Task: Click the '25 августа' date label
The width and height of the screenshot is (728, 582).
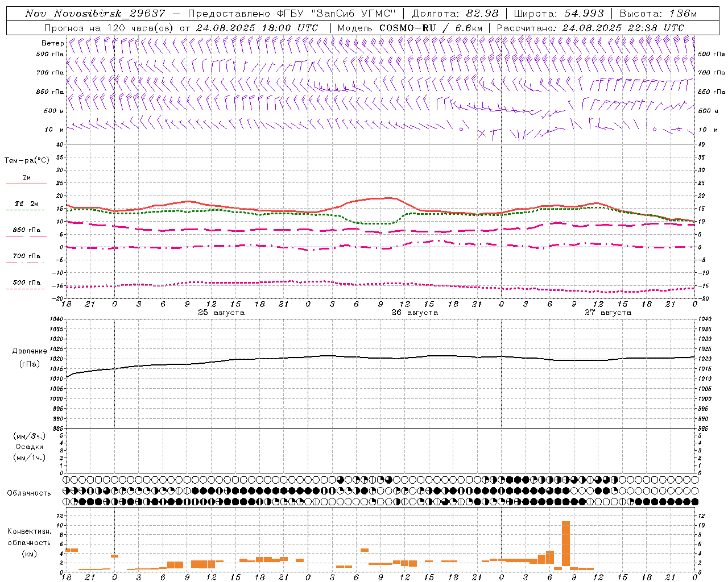Action: coord(221,313)
